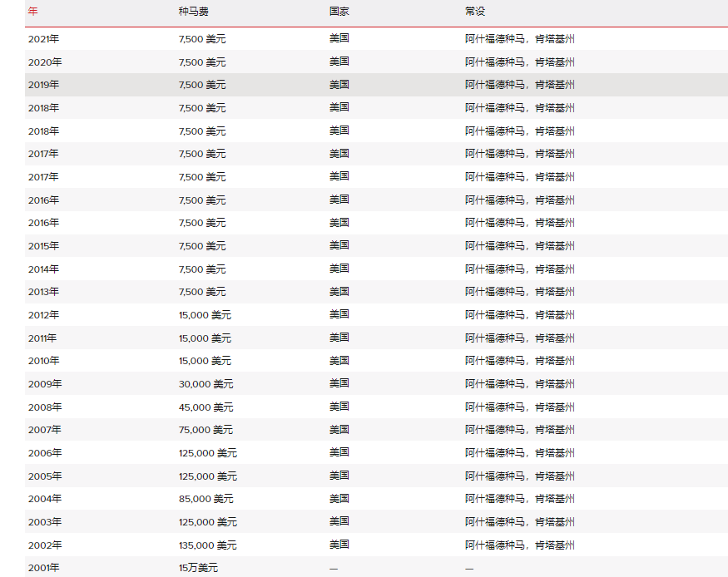Click the 2021年 year cell
Image resolution: width=728 pixels, height=577 pixels.
click(43, 39)
